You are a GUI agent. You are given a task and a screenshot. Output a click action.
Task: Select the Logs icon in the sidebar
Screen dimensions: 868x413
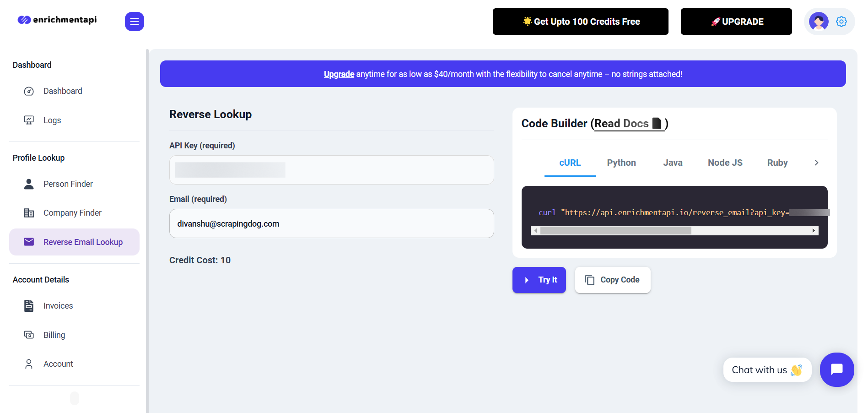[29, 120]
